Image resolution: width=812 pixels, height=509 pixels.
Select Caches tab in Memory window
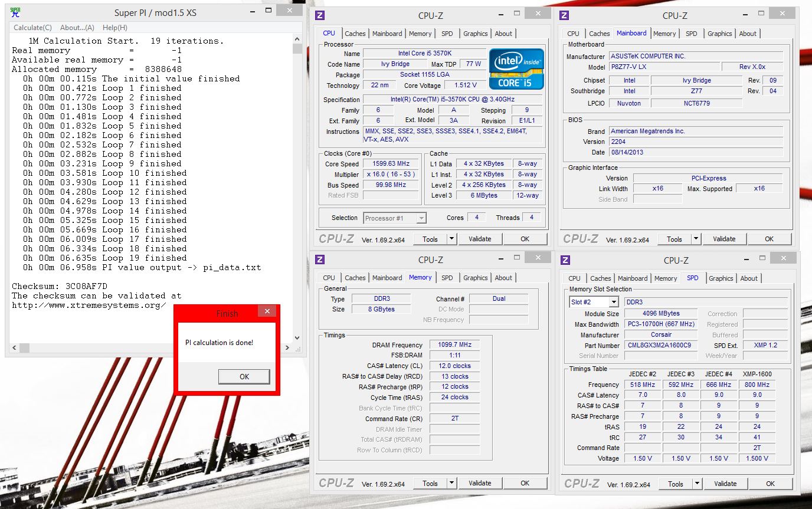pos(355,278)
